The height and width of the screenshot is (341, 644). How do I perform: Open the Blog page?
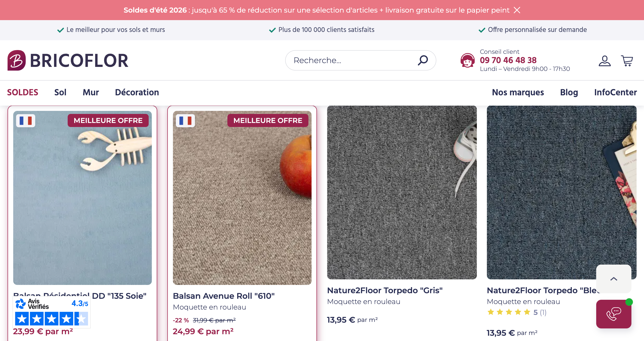pos(569,92)
